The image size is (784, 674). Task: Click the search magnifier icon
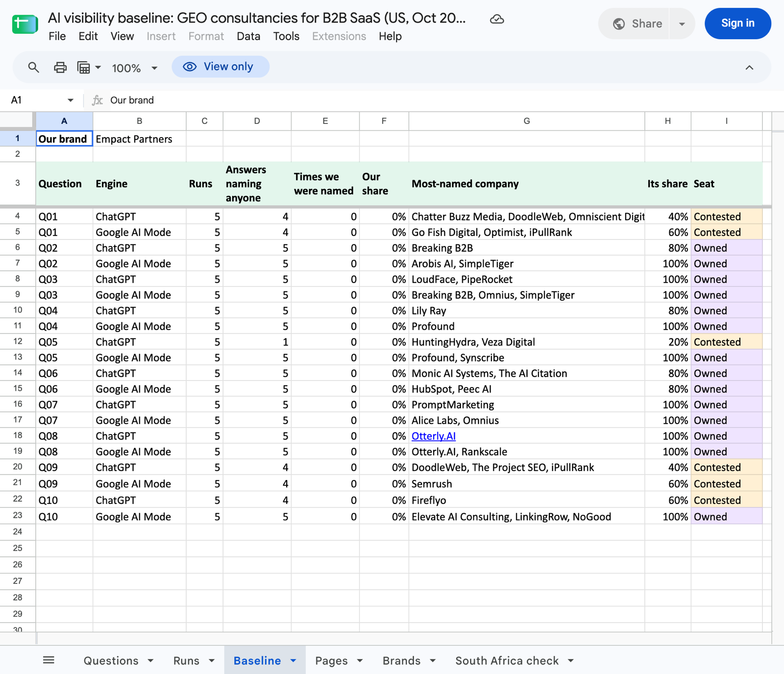point(33,67)
